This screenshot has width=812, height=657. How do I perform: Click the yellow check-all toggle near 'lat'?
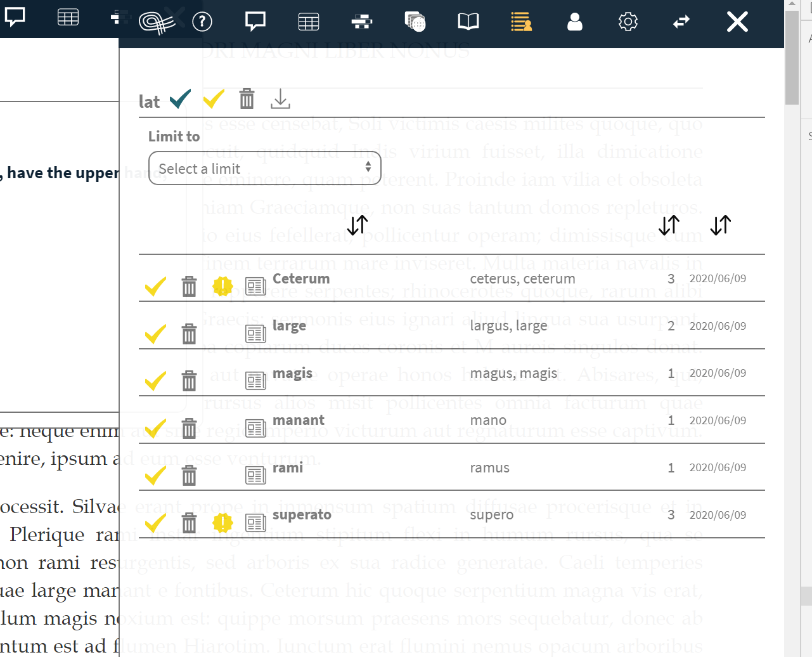point(214,99)
